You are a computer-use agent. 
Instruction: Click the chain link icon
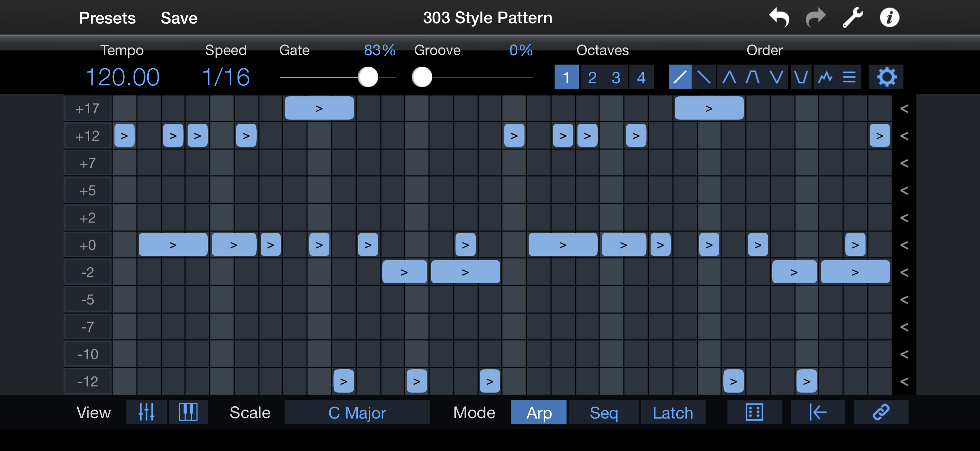881,412
